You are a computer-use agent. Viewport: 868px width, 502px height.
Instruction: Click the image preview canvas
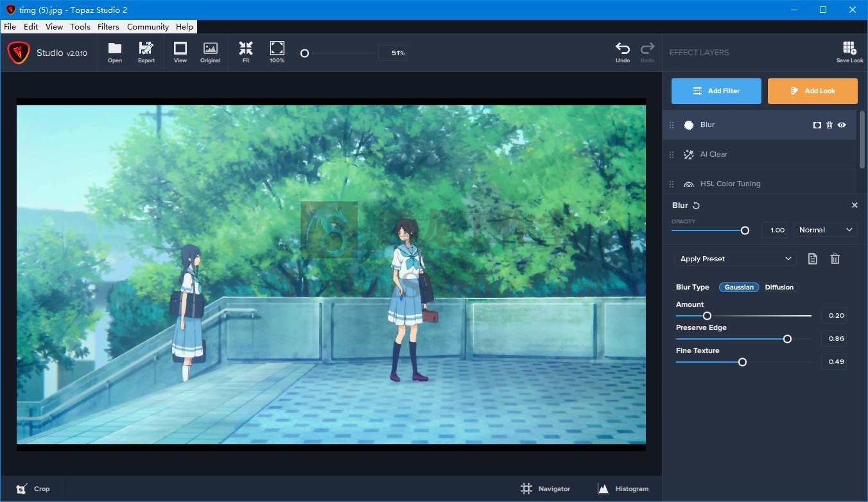[x=331, y=275]
